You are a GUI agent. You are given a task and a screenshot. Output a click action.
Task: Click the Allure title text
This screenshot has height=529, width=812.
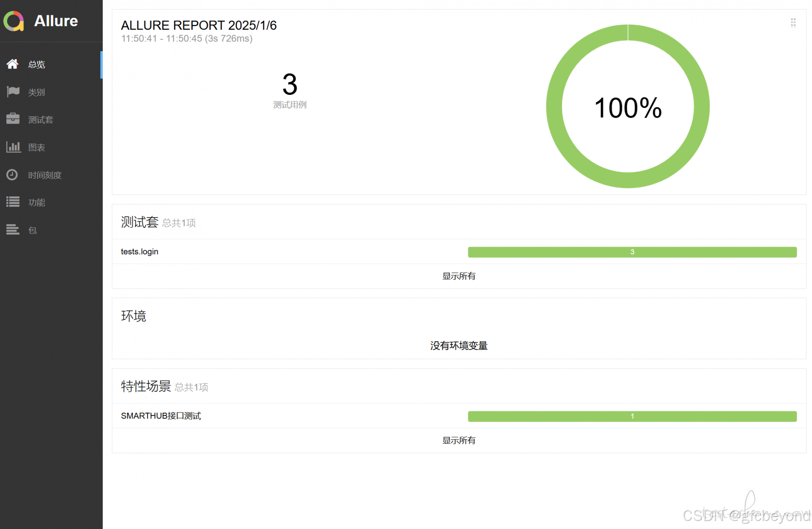(56, 21)
